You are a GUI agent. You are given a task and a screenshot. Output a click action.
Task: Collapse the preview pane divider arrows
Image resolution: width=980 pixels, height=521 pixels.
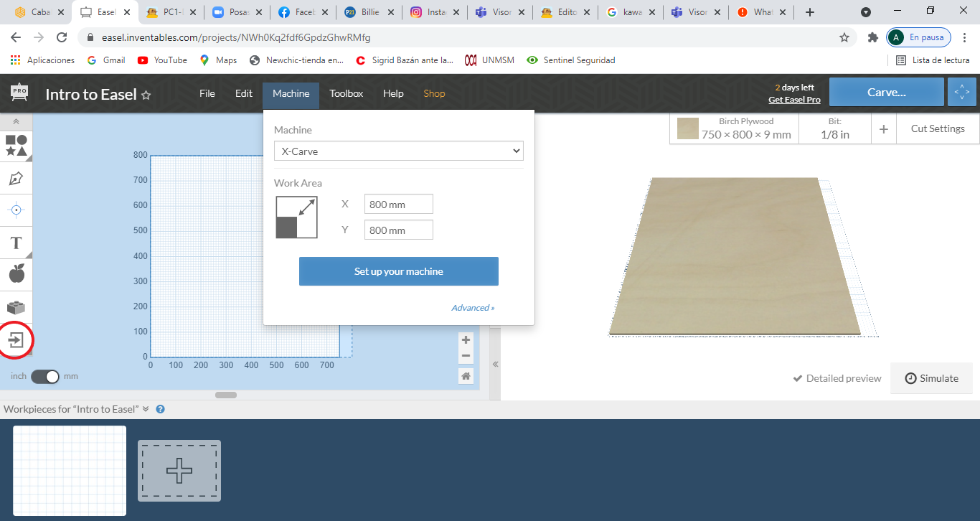[495, 365]
